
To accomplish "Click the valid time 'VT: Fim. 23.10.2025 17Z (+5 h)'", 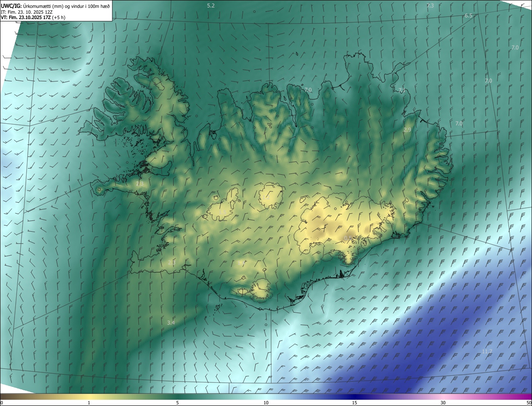I will (x=33, y=17).
